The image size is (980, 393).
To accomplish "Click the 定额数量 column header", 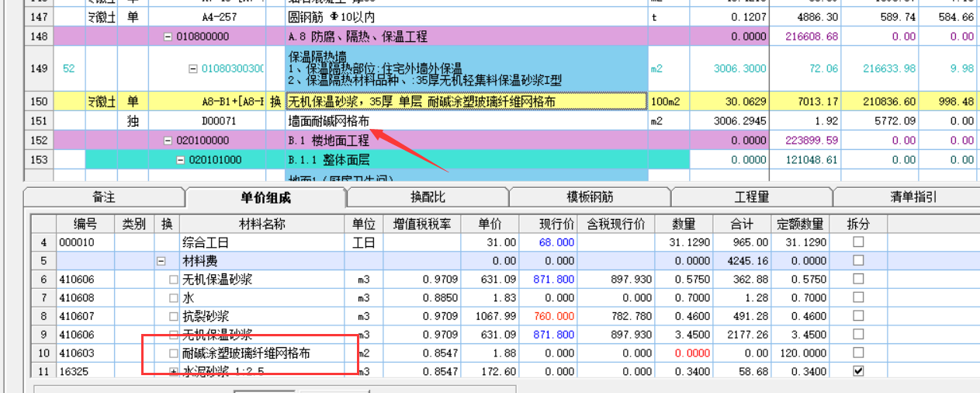I will click(799, 224).
